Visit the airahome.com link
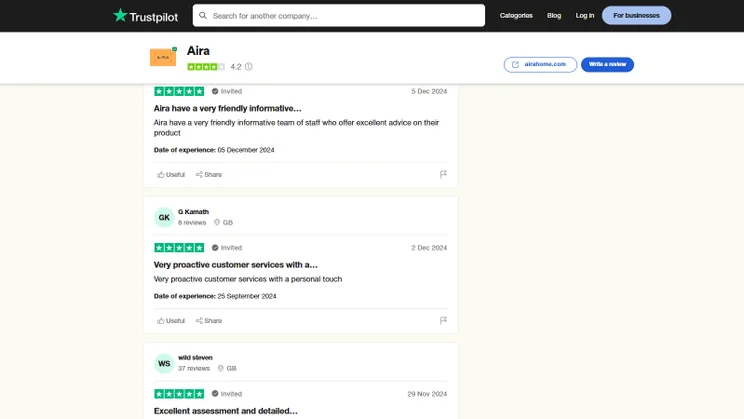This screenshot has height=419, width=744. tap(540, 64)
